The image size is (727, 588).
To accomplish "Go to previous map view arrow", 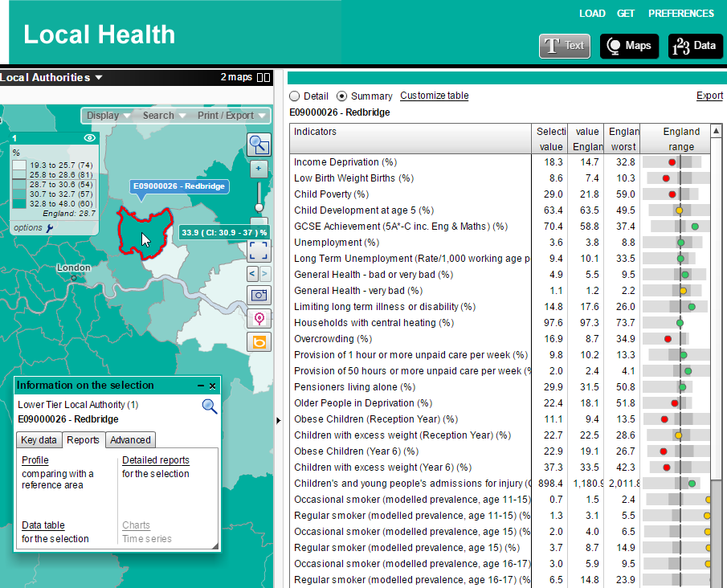I will 251,273.
